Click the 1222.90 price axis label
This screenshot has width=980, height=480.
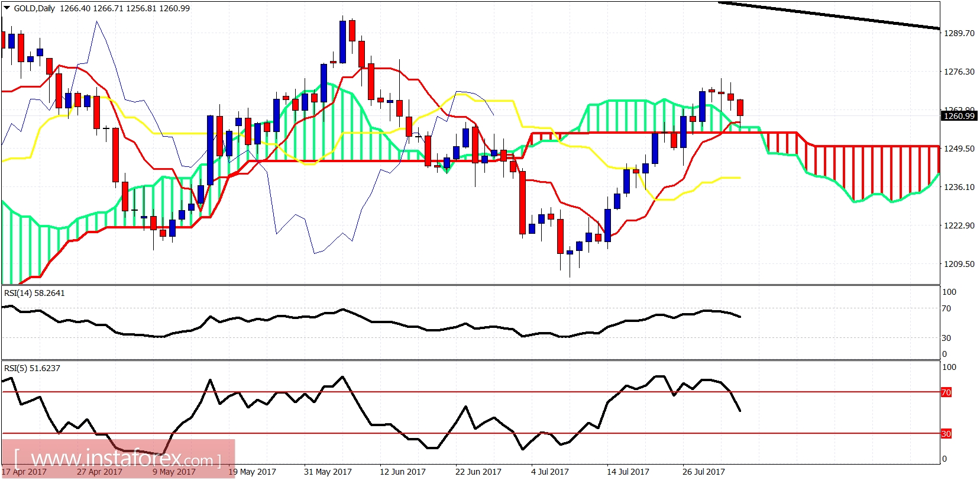(959, 225)
